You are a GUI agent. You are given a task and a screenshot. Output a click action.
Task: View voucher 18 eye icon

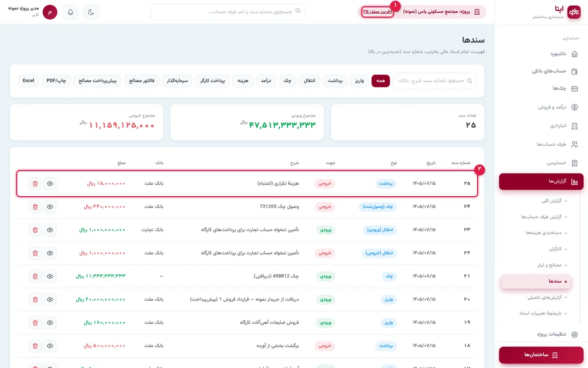[50, 346]
